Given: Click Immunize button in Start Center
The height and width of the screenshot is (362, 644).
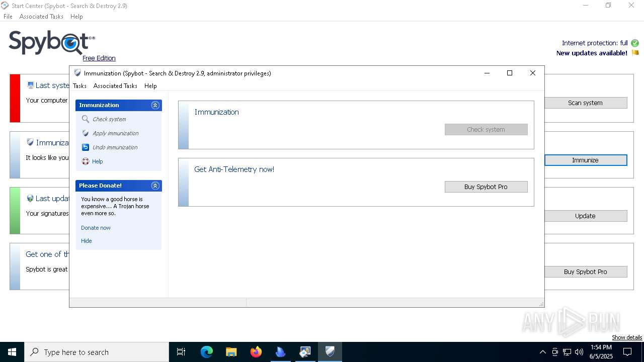Looking at the screenshot, I should coord(586,160).
